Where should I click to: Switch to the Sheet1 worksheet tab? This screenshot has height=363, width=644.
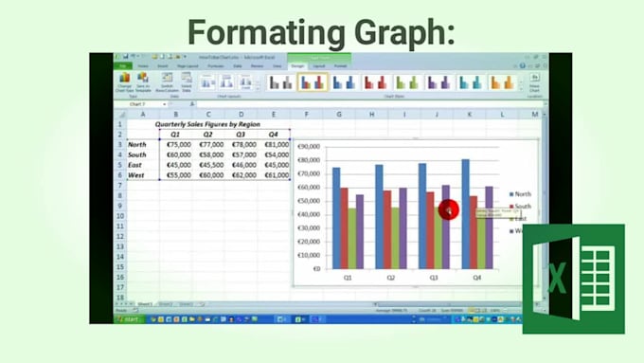[x=145, y=304]
